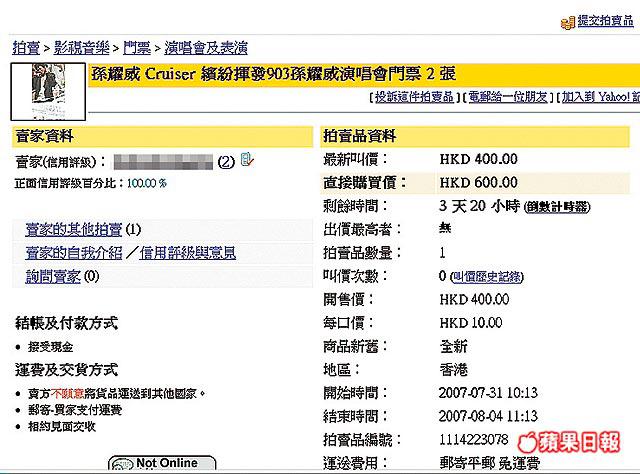
Task: Click the 香港 region value
Action: click(x=453, y=370)
